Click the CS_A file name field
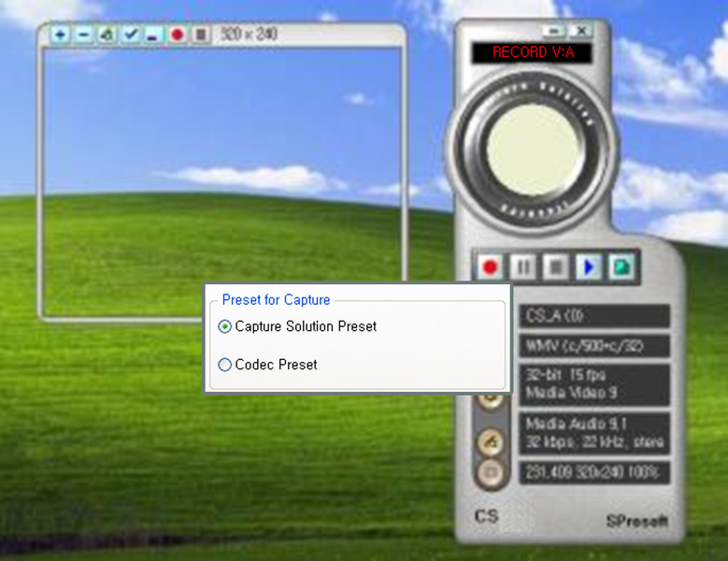 point(594,316)
